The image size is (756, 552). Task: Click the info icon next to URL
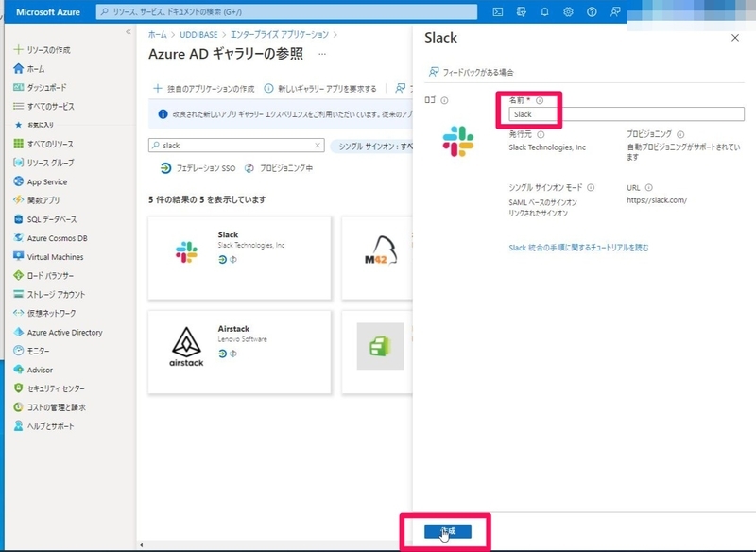point(649,187)
